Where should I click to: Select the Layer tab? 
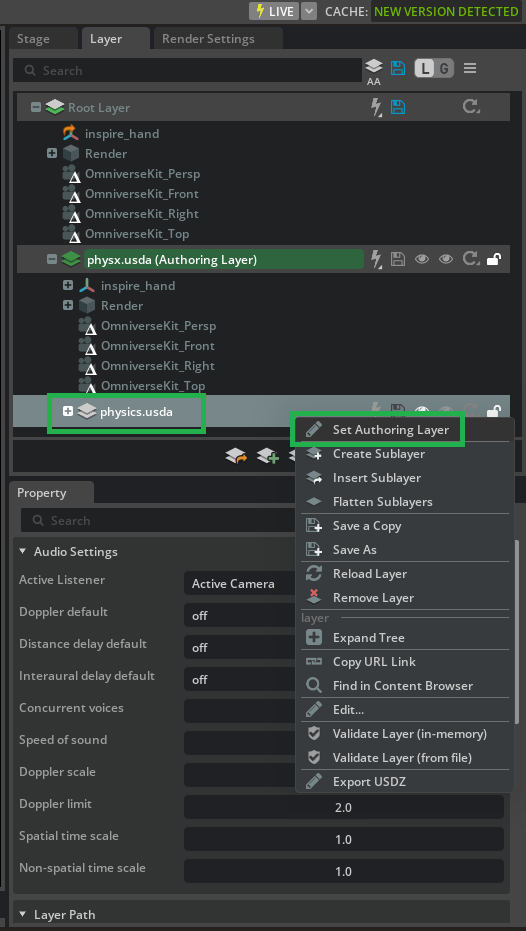[x=116, y=39]
